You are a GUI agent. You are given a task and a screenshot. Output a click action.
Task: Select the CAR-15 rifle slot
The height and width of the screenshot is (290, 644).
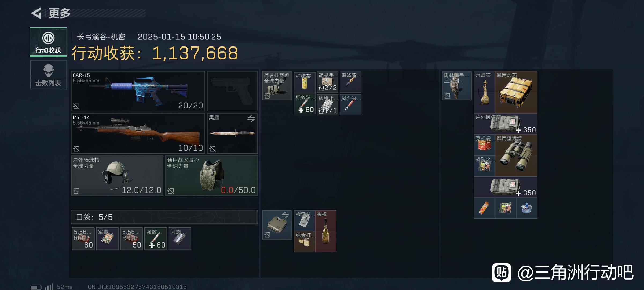138,91
